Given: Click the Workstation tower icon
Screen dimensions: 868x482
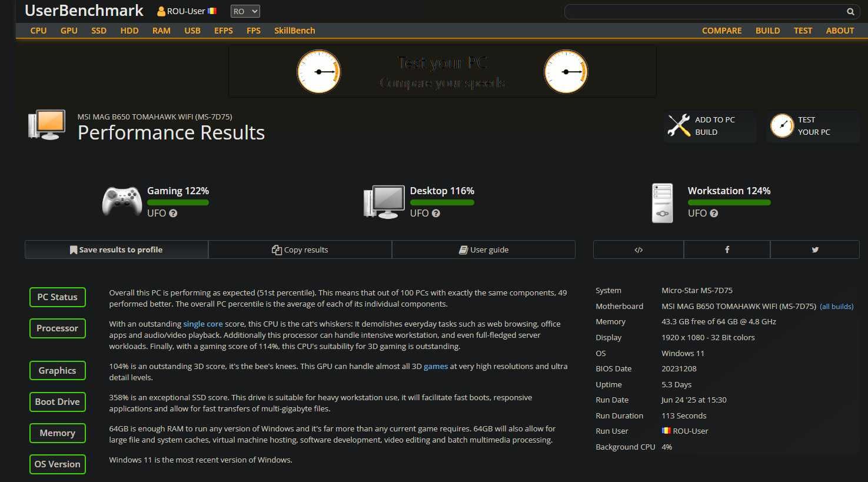Looking at the screenshot, I should pyautogui.click(x=663, y=203).
